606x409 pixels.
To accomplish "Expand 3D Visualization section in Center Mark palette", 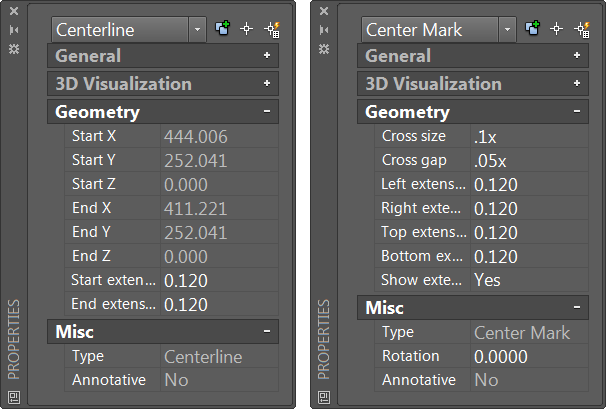I will pos(577,84).
